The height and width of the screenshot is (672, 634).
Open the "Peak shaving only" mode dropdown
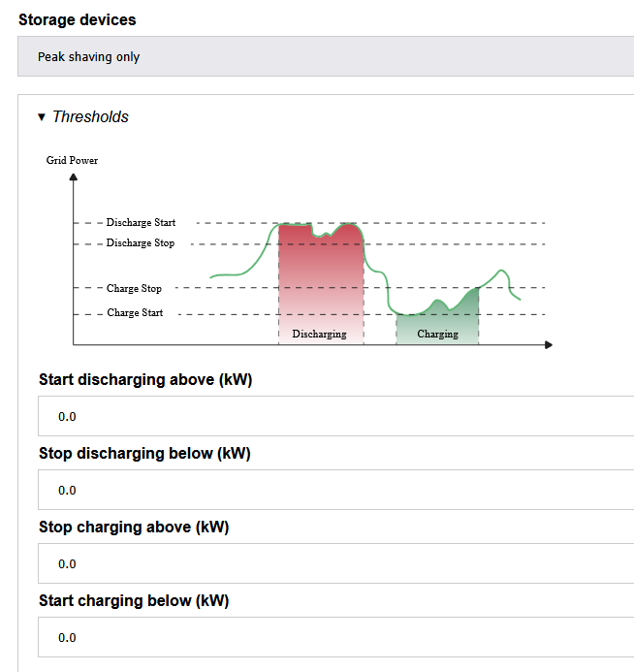(x=326, y=57)
